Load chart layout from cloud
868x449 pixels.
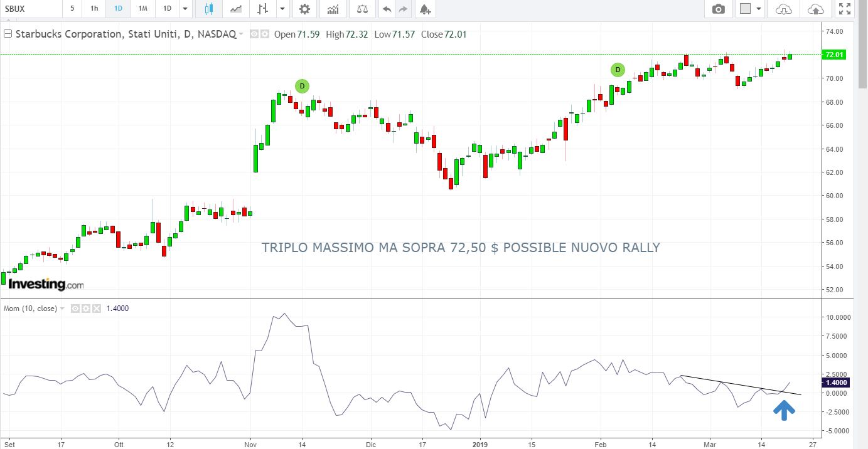pyautogui.click(x=784, y=9)
